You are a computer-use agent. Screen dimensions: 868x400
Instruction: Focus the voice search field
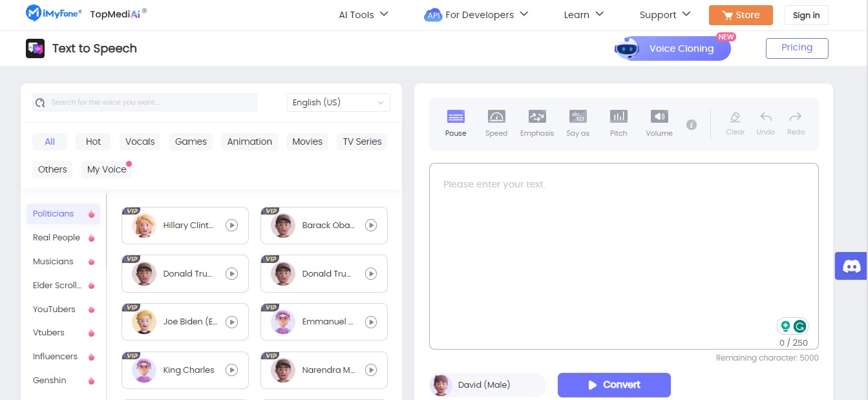coord(145,102)
